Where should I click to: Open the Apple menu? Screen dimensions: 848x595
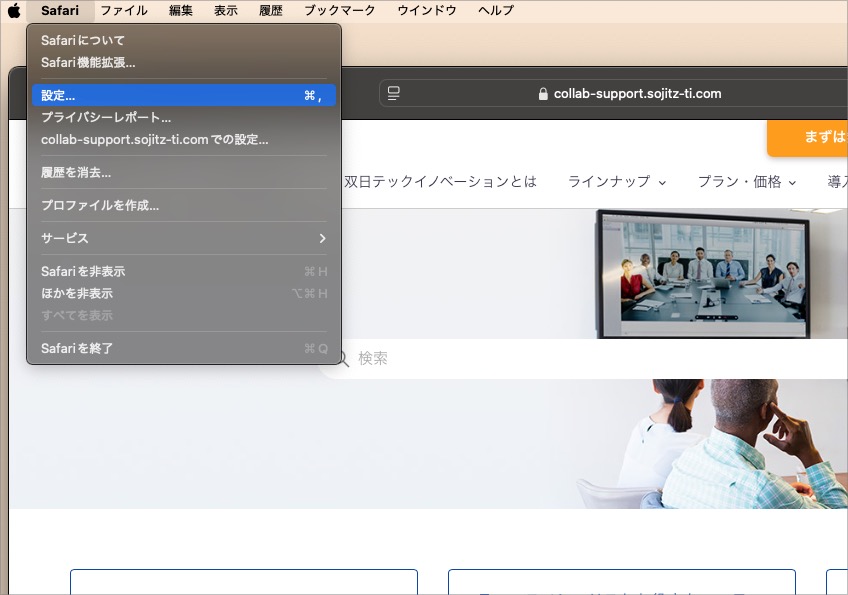(14, 10)
